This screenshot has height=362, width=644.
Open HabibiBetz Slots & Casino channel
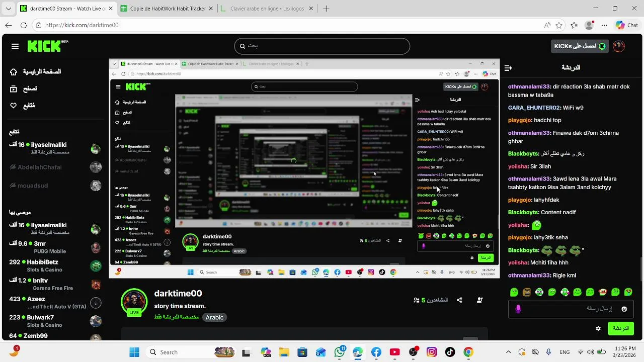tap(55, 265)
